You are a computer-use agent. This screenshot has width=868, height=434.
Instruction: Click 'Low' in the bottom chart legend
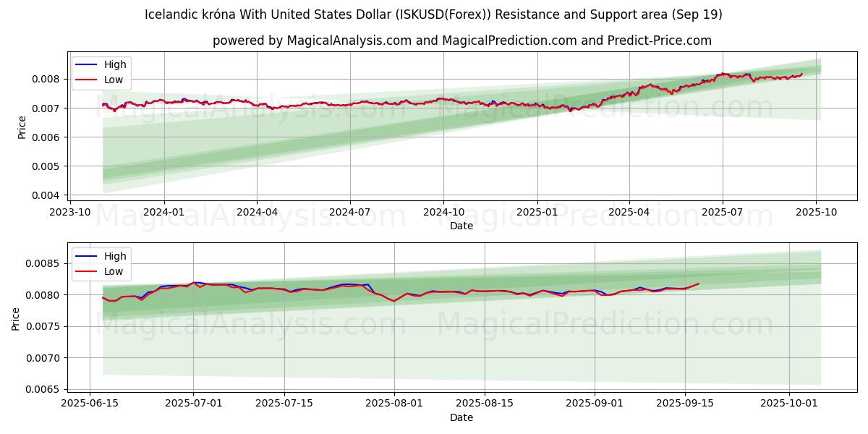(114, 271)
